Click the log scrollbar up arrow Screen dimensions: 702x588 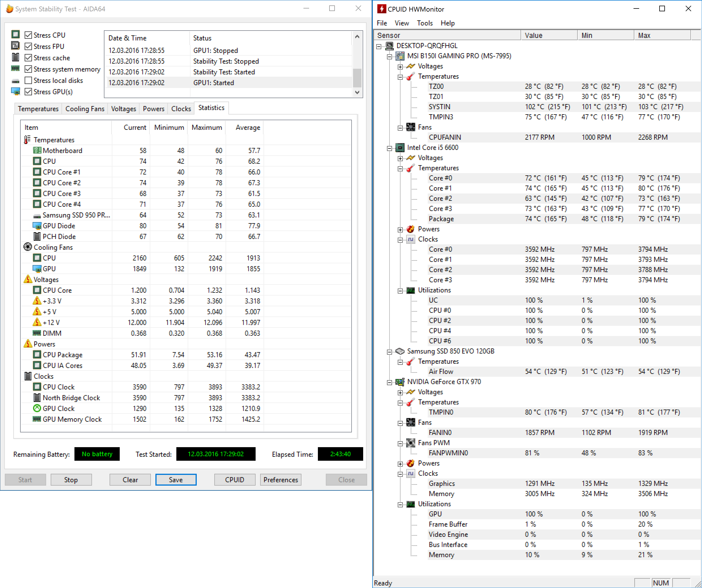click(357, 36)
